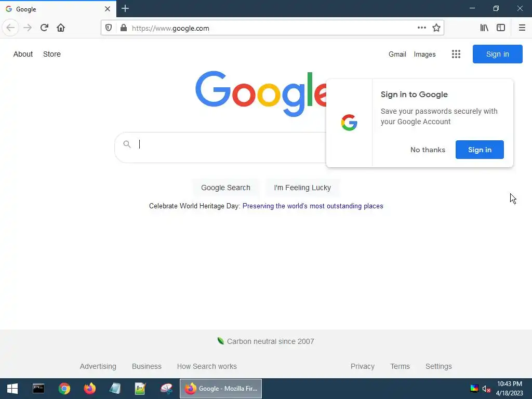Open the Firefox hamburger menu
The image size is (532, 399).
pos(522,28)
